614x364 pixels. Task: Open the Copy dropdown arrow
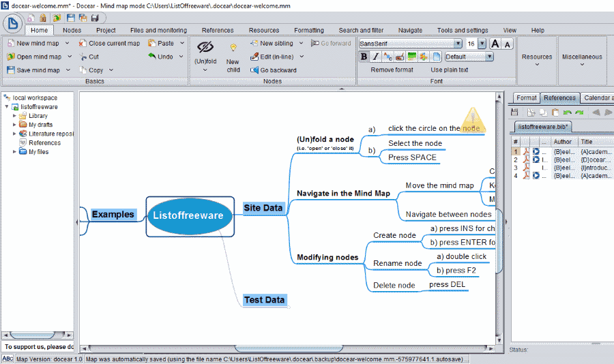point(111,70)
